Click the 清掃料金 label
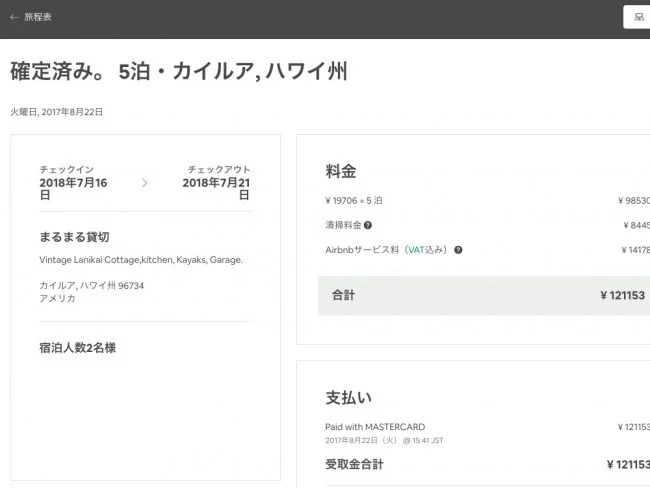This screenshot has height=488, width=650. [343, 225]
